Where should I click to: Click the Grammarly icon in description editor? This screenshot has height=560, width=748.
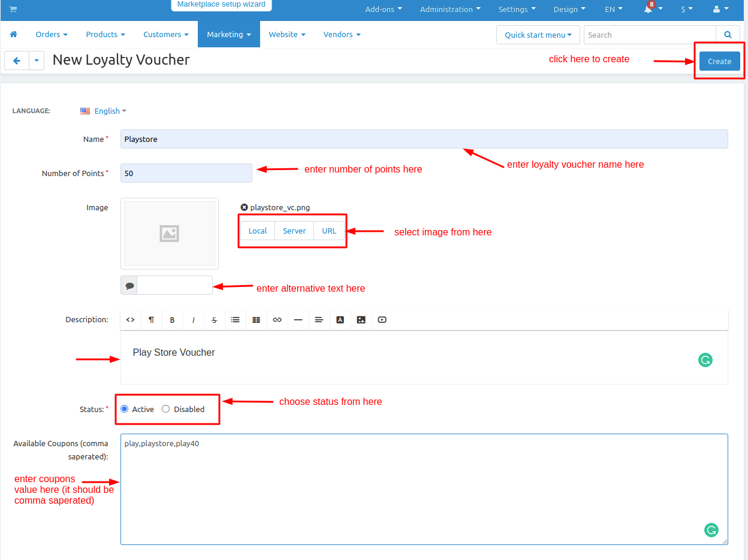(705, 360)
